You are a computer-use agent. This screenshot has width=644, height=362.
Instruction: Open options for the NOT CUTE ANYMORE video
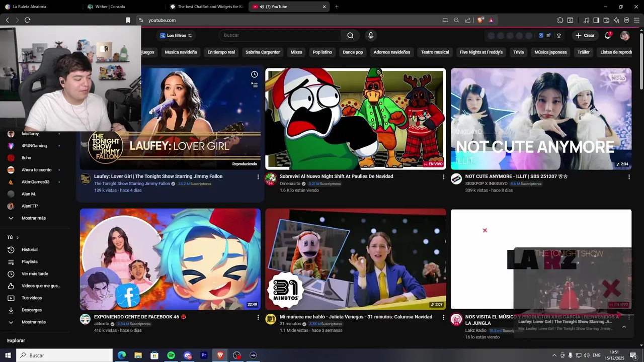pos(629,177)
